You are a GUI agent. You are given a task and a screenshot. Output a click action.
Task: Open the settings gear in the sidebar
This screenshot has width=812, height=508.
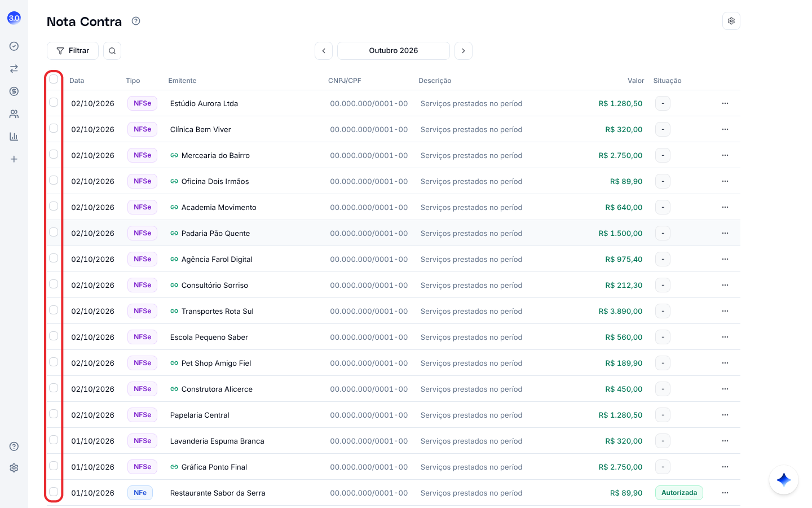point(14,468)
